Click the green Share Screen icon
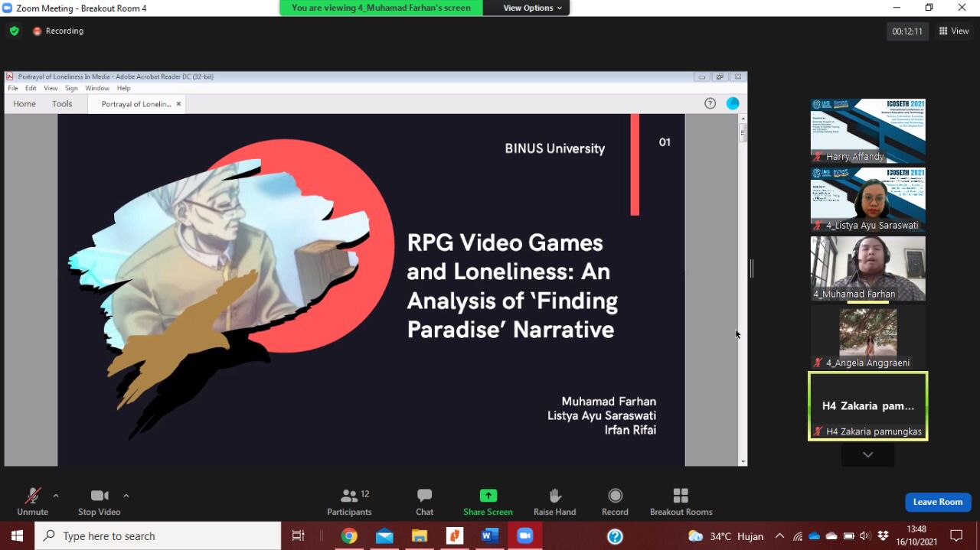The height and width of the screenshot is (550, 980). (x=488, y=496)
